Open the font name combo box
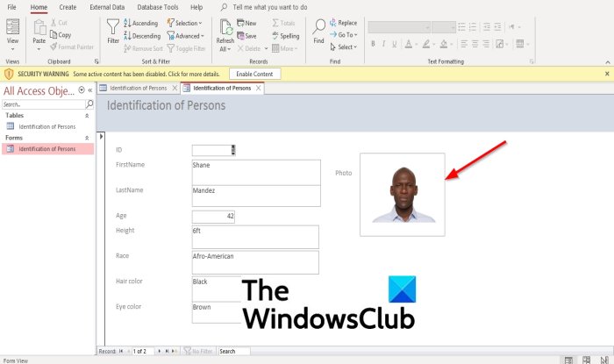Image resolution: width=614 pixels, height=364 pixels. point(398,27)
